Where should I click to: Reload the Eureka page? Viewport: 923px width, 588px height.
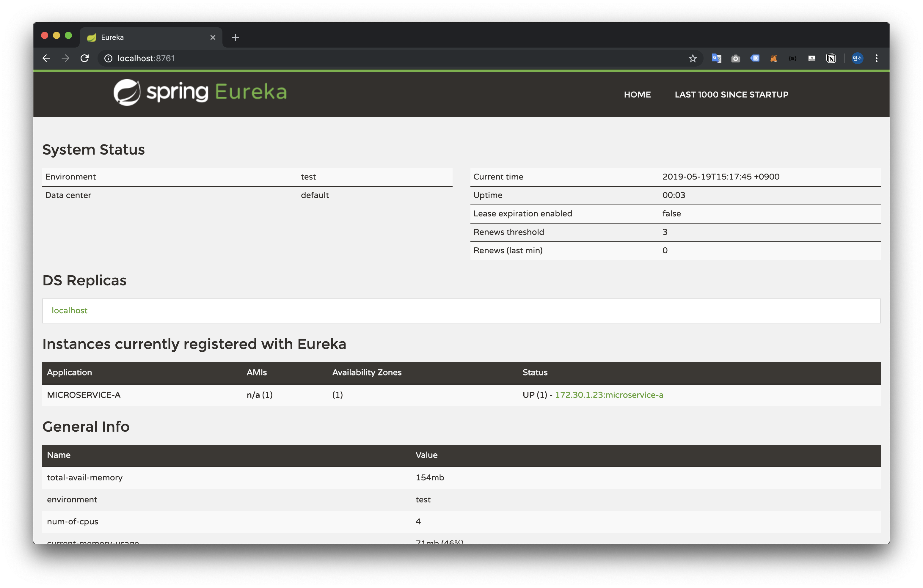[x=85, y=58]
